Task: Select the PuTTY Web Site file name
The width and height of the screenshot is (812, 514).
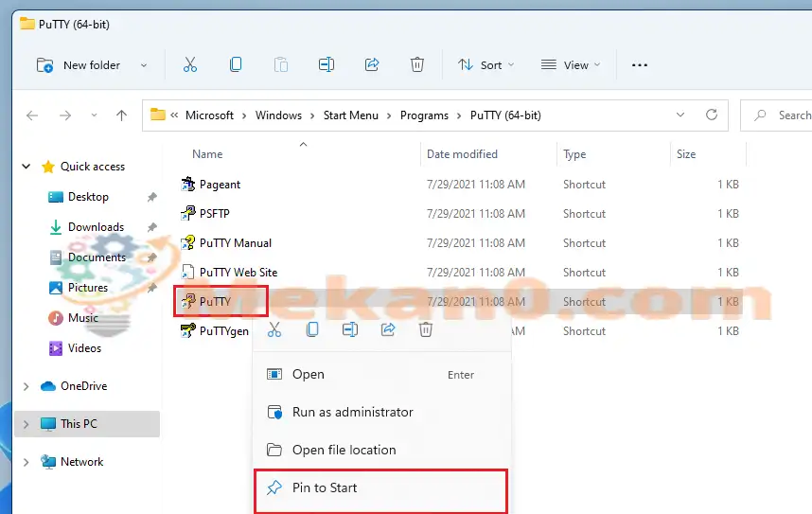Action: point(238,272)
